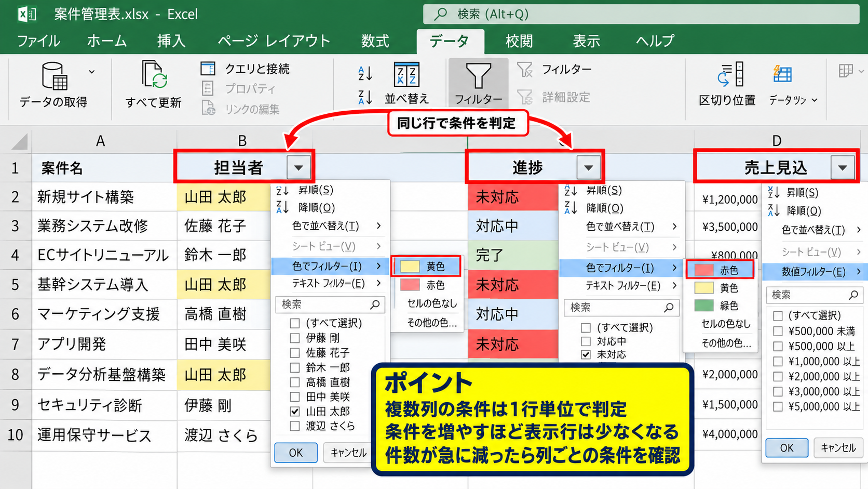Open the データツール icon
This screenshot has width=868, height=489.
(x=782, y=74)
